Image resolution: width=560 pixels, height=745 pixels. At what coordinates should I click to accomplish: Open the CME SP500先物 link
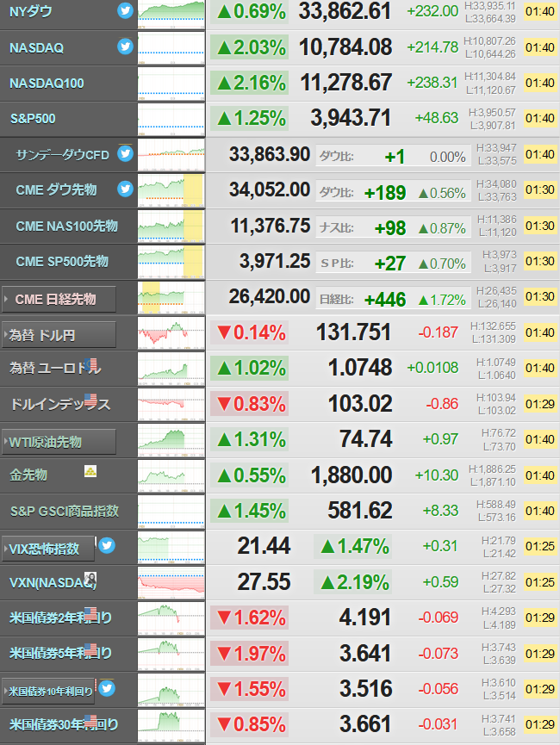(x=62, y=261)
